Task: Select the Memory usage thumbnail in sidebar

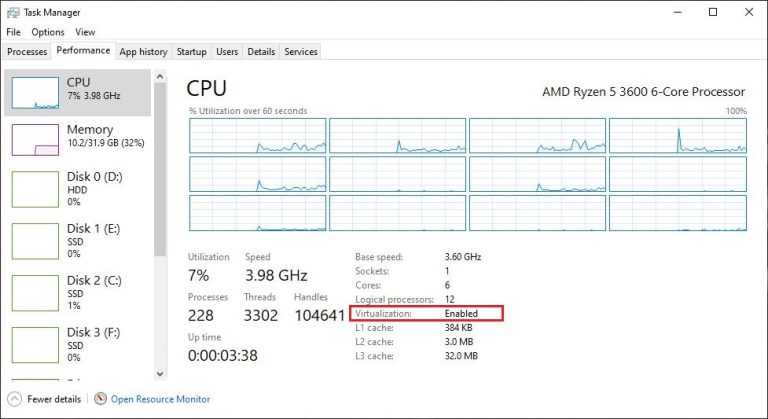Action: click(x=35, y=138)
